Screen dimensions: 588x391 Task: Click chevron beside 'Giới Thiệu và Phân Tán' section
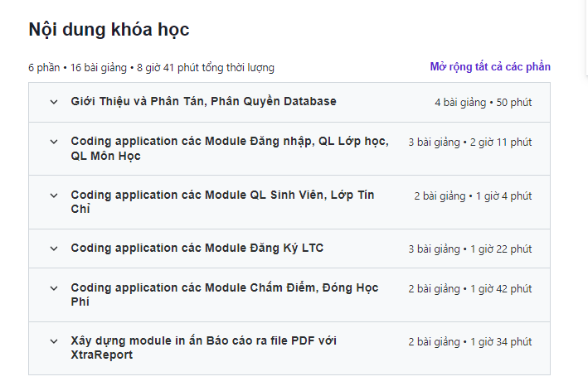pyautogui.click(x=54, y=102)
